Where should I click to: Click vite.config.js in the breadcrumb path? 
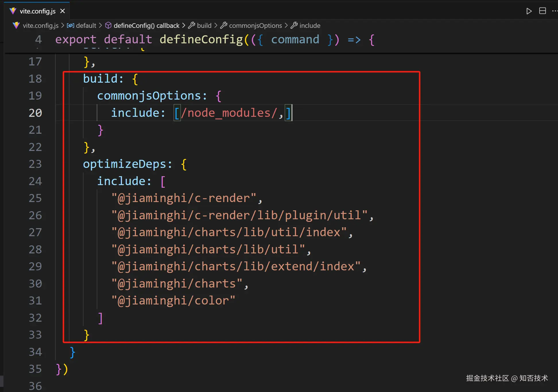tap(40, 26)
